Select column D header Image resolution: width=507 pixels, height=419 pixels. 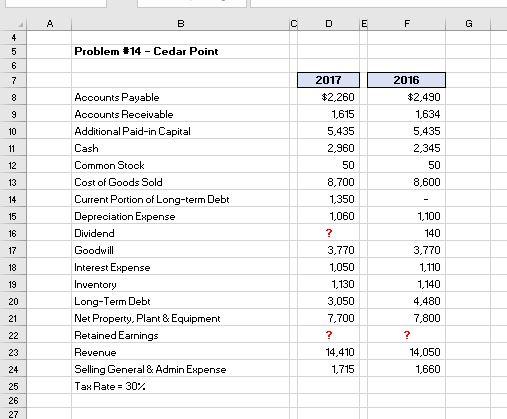coord(328,24)
